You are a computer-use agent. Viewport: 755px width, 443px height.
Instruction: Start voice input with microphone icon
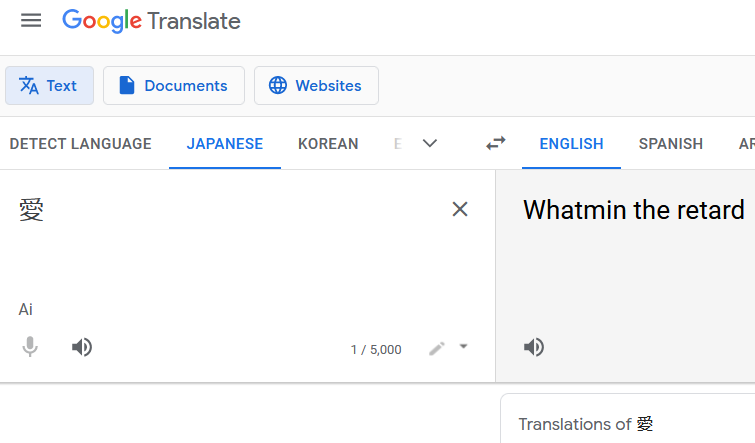coord(30,347)
